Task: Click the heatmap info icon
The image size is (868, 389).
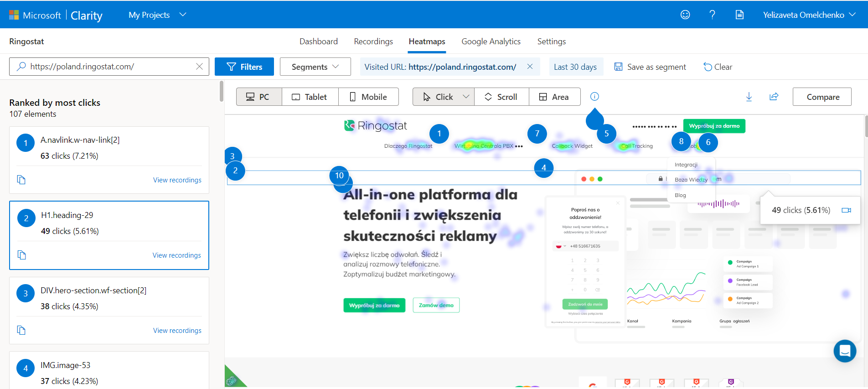Action: pyautogui.click(x=594, y=96)
